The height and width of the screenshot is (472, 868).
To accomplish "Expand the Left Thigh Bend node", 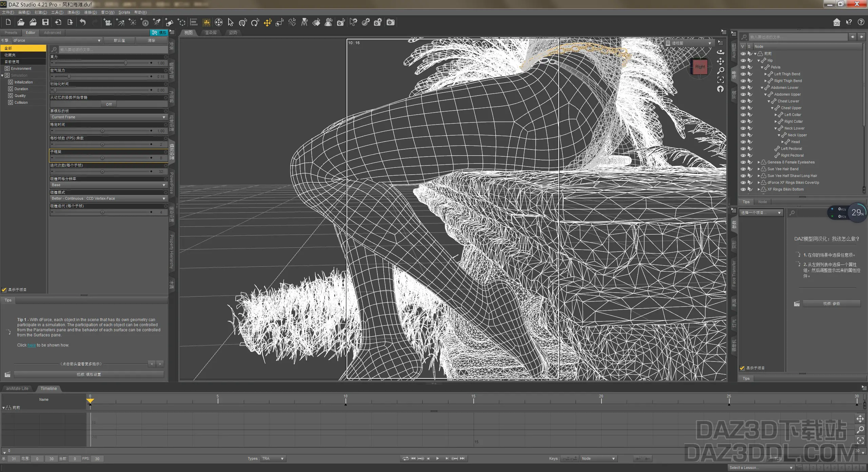I will (x=766, y=74).
